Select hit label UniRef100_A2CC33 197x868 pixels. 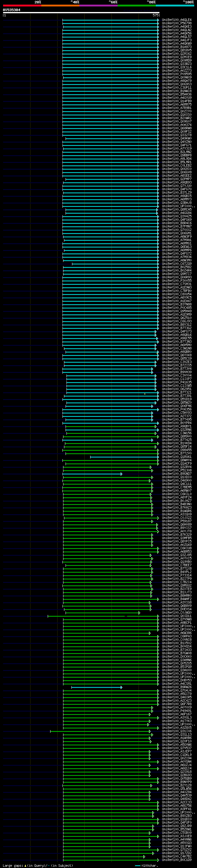(176, 802)
